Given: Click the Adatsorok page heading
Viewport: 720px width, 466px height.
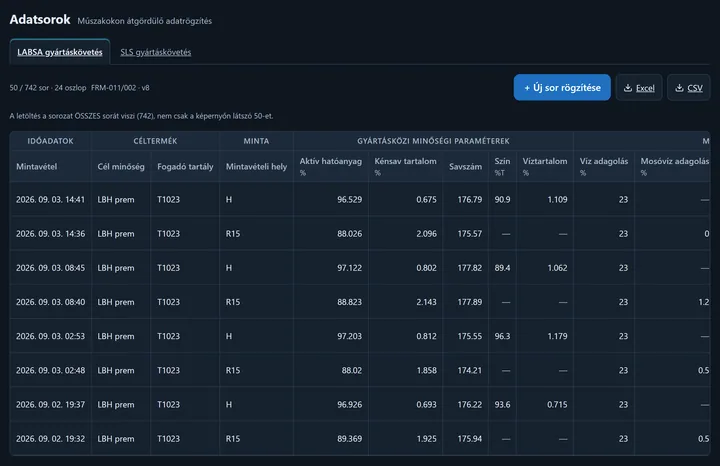Looking at the screenshot, I should (x=40, y=19).
